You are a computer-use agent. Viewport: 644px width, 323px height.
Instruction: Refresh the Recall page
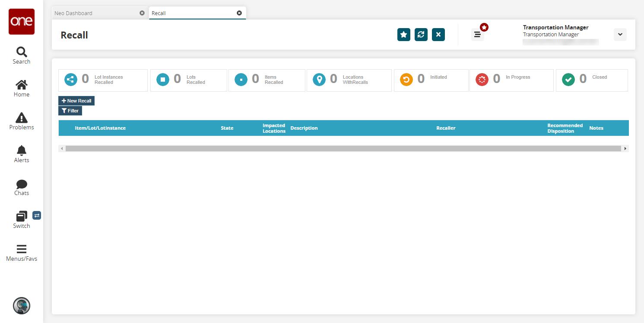[x=421, y=35]
